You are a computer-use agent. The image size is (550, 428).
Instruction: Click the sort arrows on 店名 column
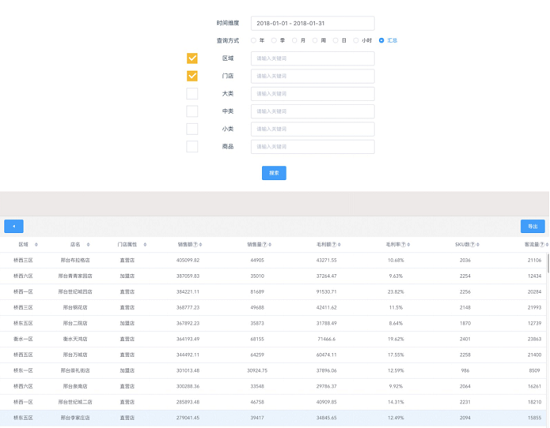(x=88, y=245)
